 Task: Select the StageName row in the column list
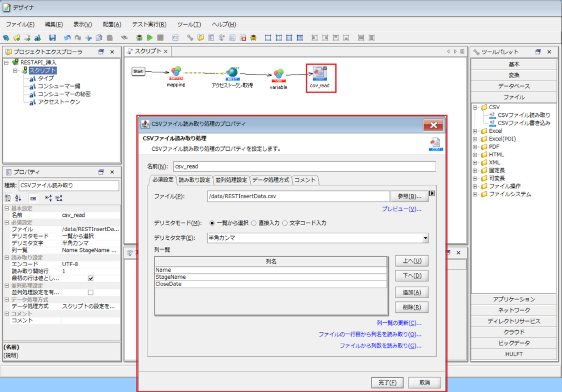tap(271, 277)
